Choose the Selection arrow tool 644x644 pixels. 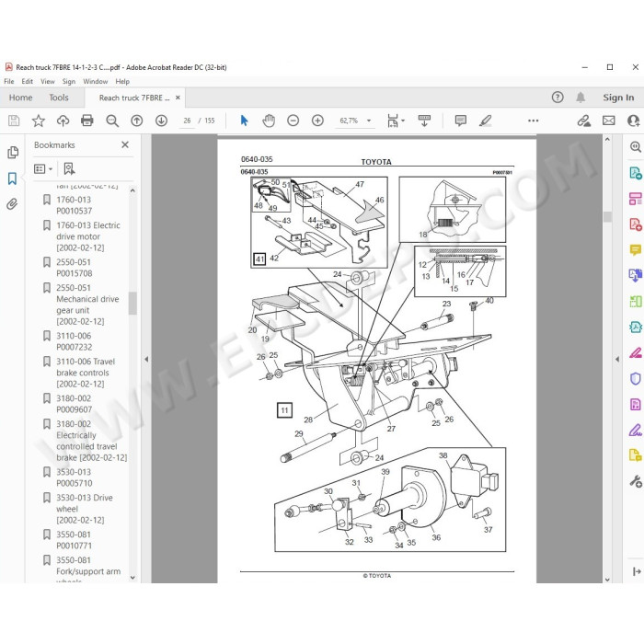point(244,121)
